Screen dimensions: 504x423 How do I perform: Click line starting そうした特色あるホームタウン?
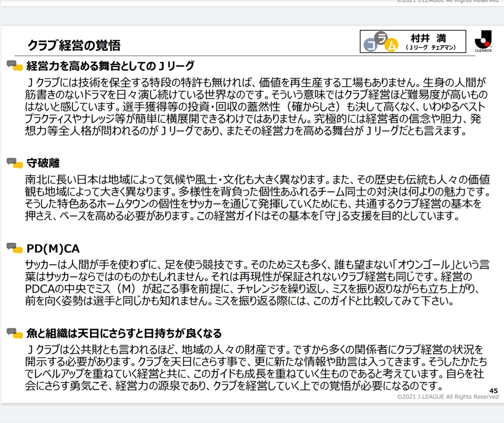point(253,204)
